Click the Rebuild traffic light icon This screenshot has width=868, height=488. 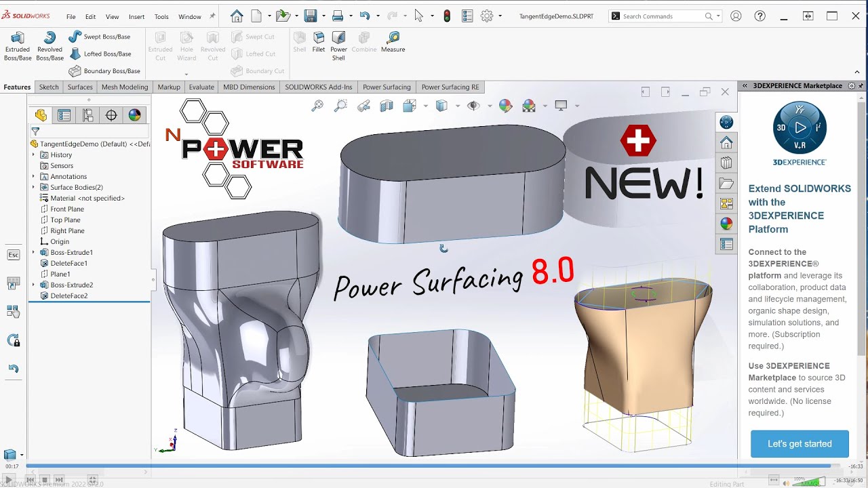(447, 16)
